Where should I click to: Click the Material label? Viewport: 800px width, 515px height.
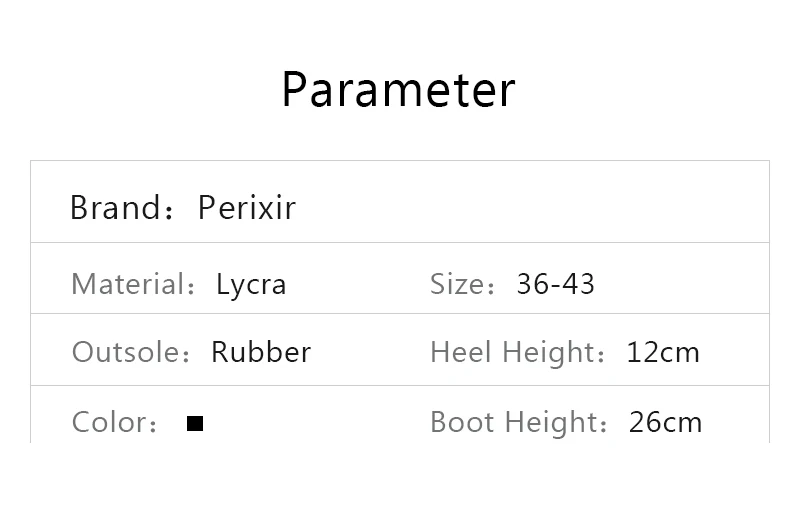click(x=128, y=284)
